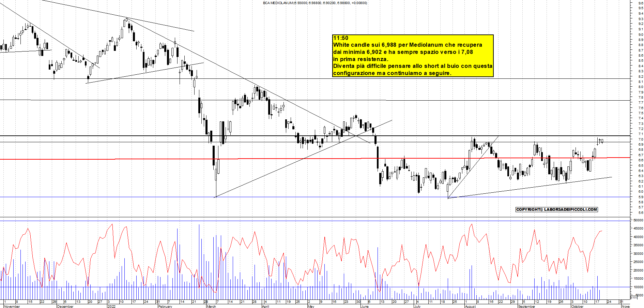Click the 8.5 price axis value
This screenshot has height=308, width=644.
[x=641, y=61]
